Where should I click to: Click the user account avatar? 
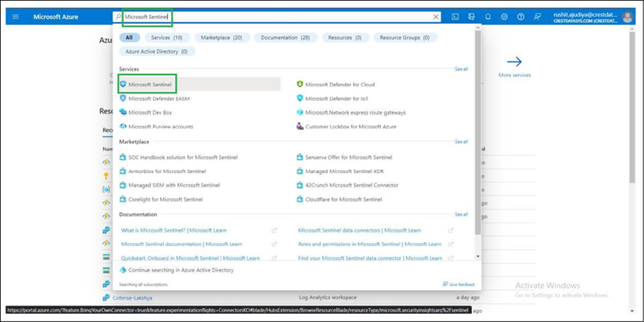click(627, 17)
